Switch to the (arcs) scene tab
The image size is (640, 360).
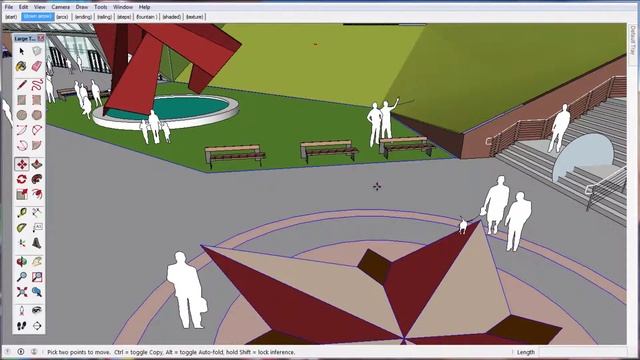coord(62,17)
